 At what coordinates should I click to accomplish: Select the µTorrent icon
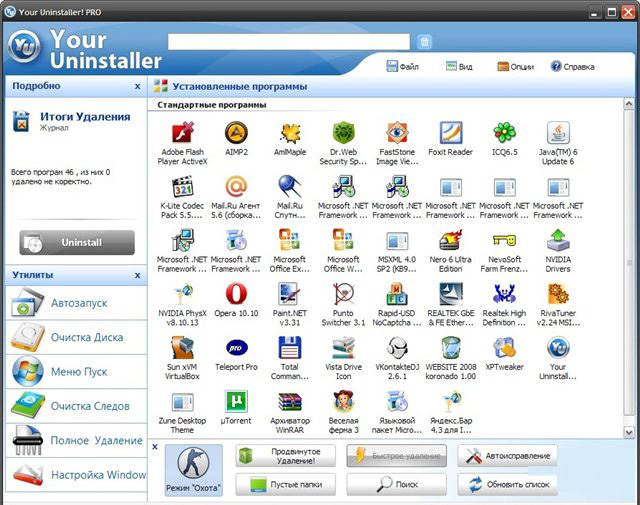tap(236, 401)
